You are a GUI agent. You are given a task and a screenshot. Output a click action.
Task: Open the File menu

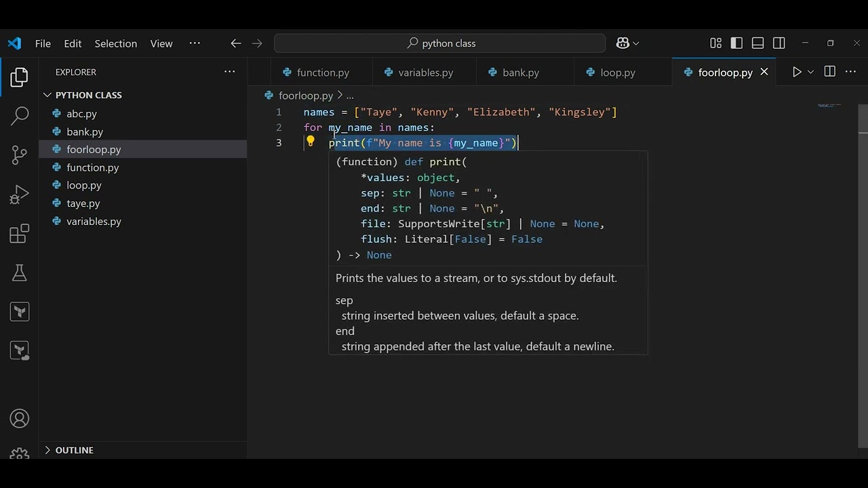pos(43,43)
